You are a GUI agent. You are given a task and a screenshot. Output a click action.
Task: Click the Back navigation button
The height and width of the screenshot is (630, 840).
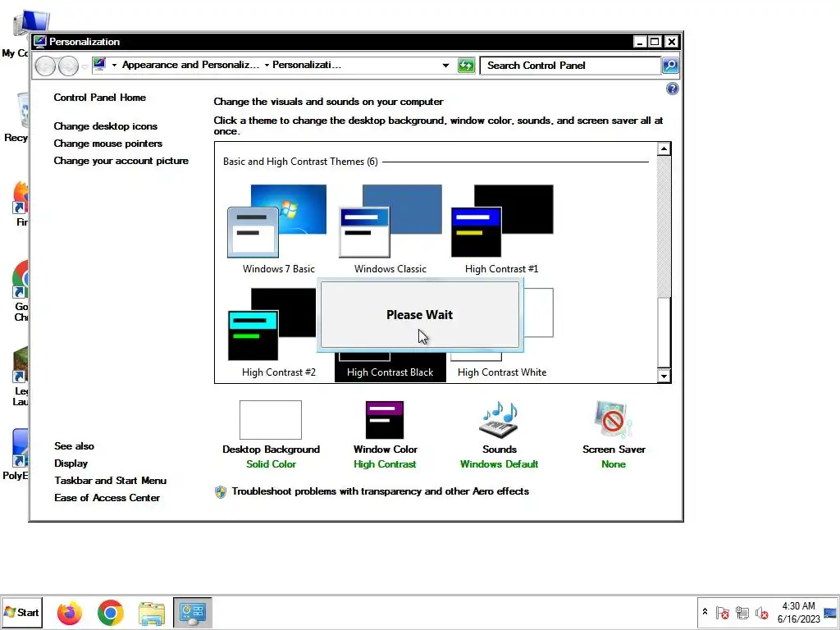[46, 66]
